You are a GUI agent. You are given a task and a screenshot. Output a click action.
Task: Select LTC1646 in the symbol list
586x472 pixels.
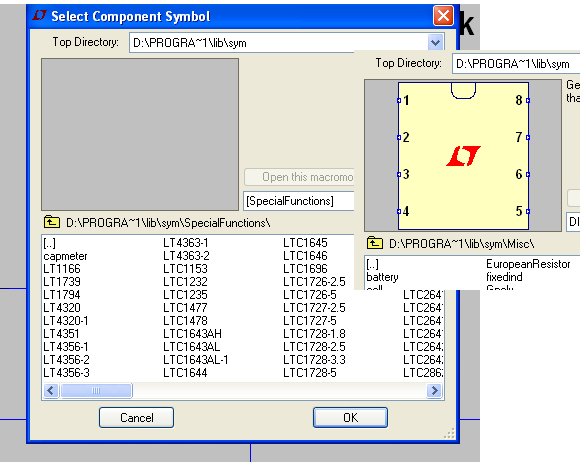click(305, 256)
